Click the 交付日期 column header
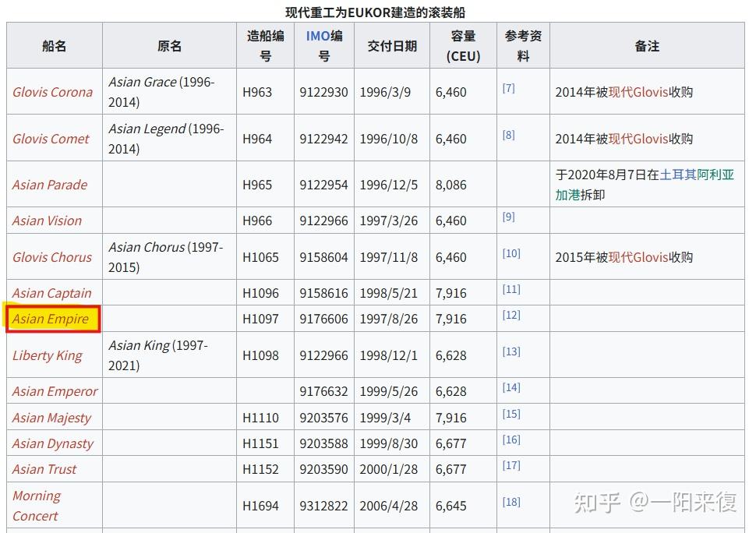 391,45
